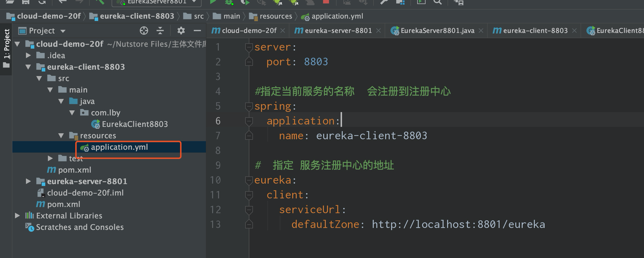The height and width of the screenshot is (258, 644).
Task: Expand the eureka-server-8801 module
Action: point(28,181)
